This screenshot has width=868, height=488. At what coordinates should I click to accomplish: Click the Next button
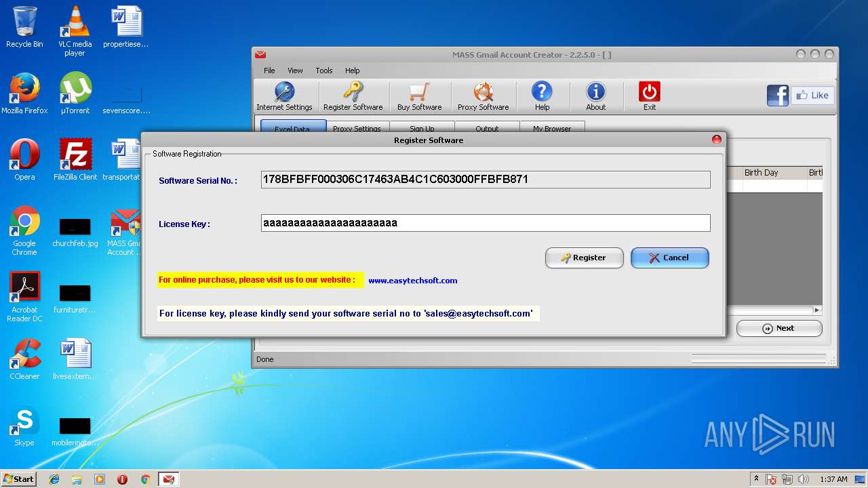coord(779,328)
